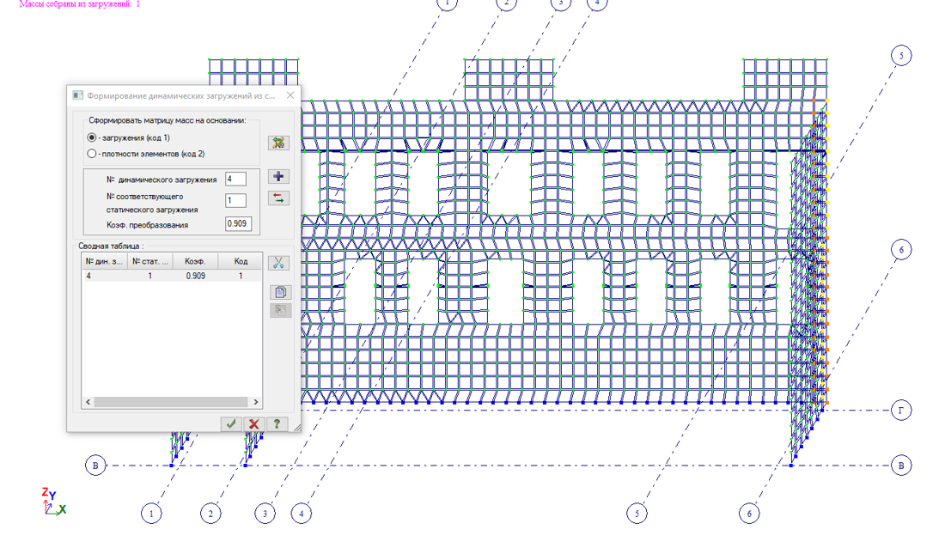This screenshot has height=560, width=945.
Task: Click the table's right scroll arrow
Action: (255, 402)
